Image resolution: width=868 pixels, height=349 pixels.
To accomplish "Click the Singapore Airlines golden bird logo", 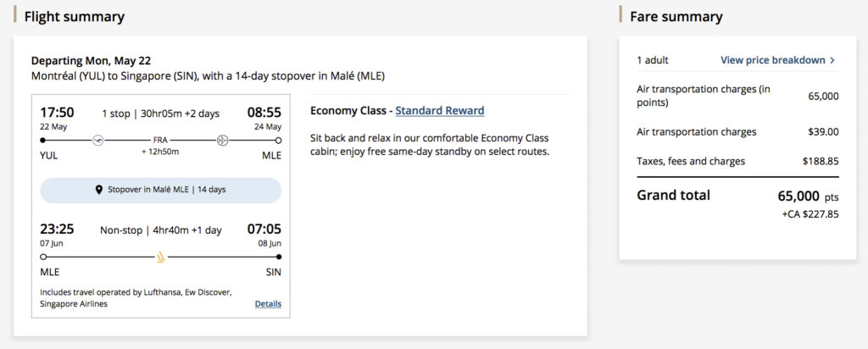I will click(x=161, y=255).
